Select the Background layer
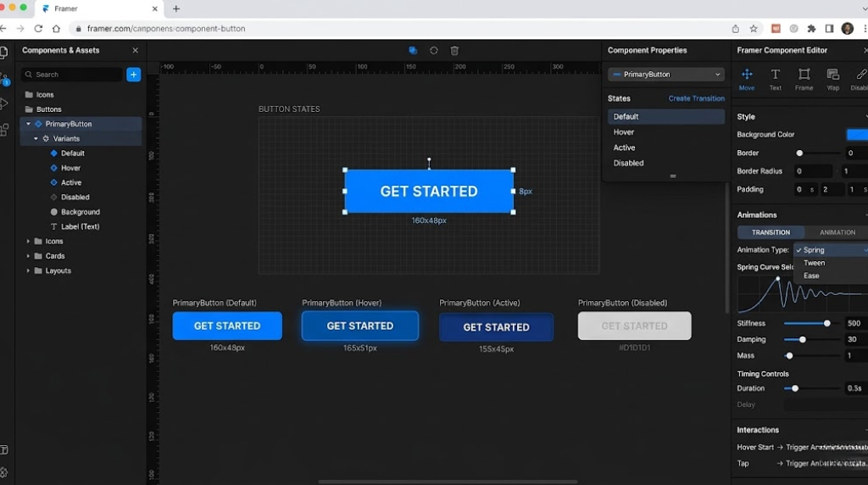Screen dimensions: 868x485 click(81, 211)
